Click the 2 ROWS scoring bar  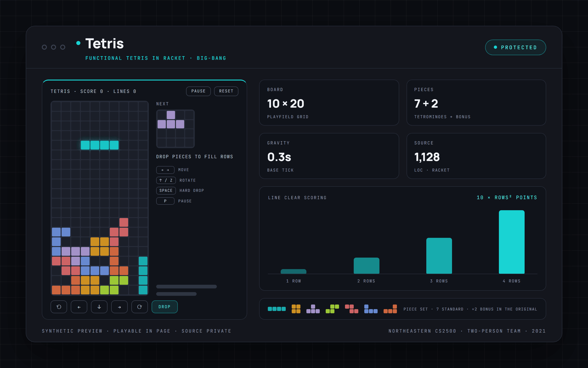366,266
